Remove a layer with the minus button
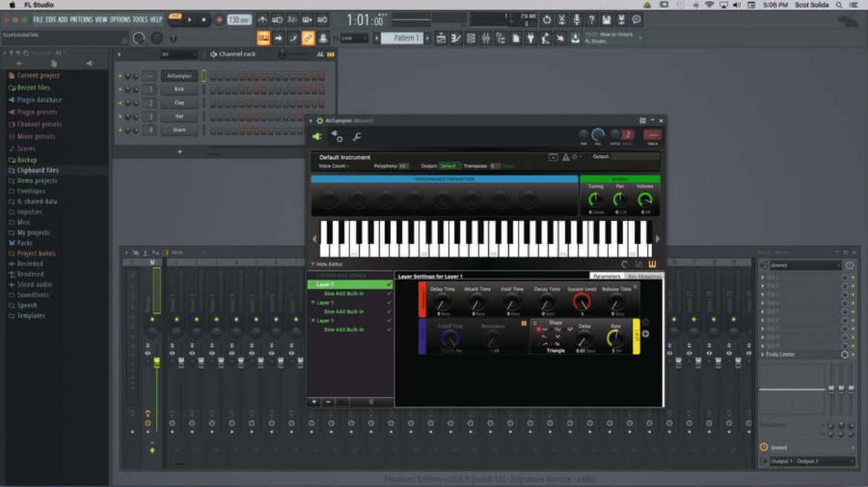The height and width of the screenshot is (487, 868). coord(328,402)
